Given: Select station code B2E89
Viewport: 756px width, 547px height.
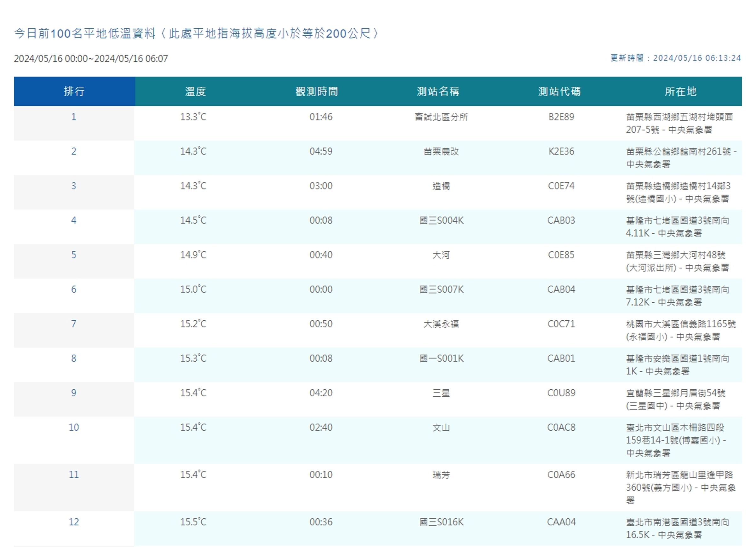Looking at the screenshot, I should tap(561, 117).
